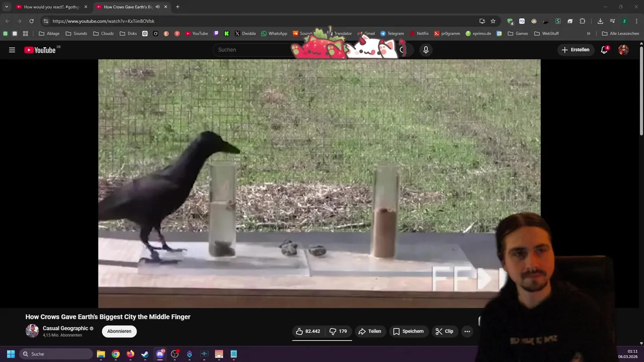Open the Casual Geographic channel name
Image resolution: width=644 pixels, height=362 pixels.
click(x=65, y=328)
